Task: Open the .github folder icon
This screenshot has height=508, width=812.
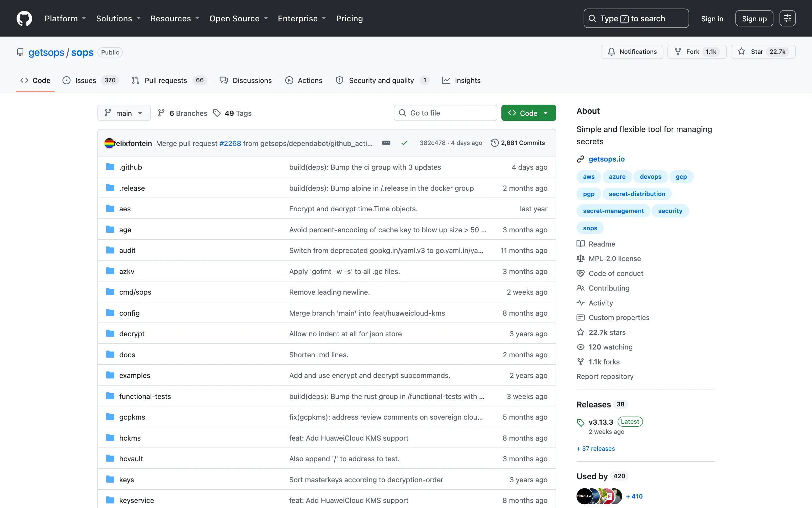Action: (110, 167)
